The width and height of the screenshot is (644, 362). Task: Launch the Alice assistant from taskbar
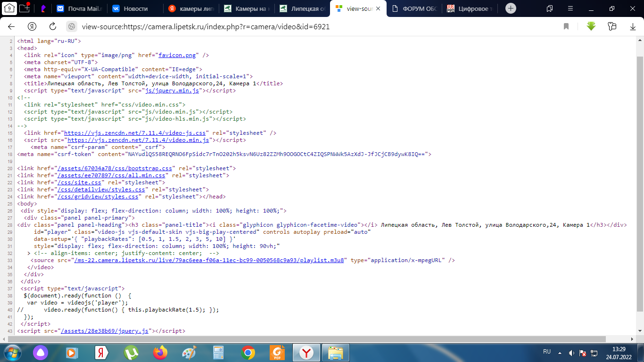pos(41,352)
